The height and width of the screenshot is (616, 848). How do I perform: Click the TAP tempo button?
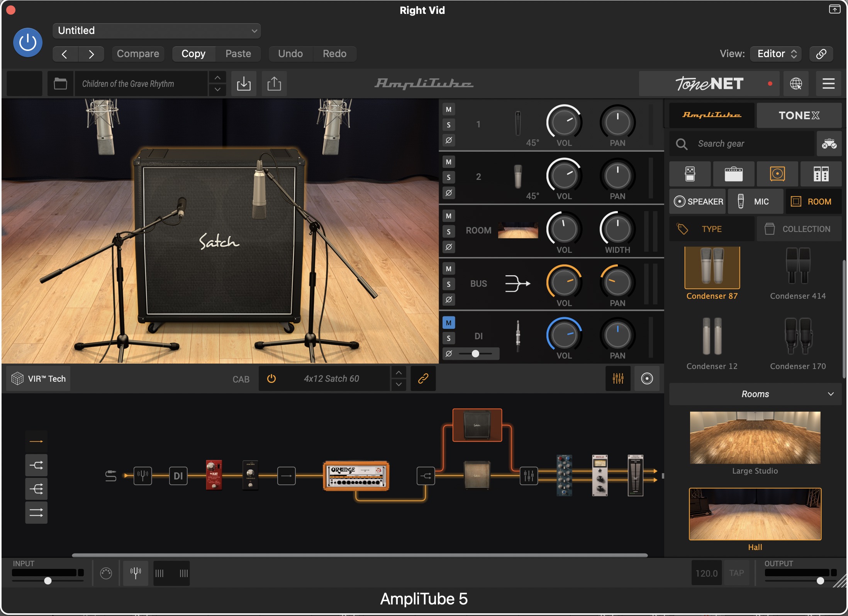[x=736, y=573]
